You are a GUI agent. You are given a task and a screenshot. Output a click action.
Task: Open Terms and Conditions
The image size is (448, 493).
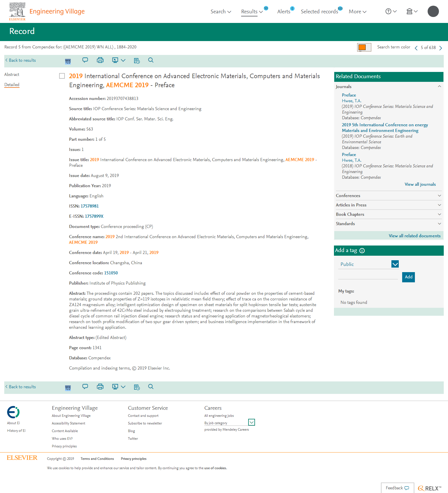[x=97, y=459]
